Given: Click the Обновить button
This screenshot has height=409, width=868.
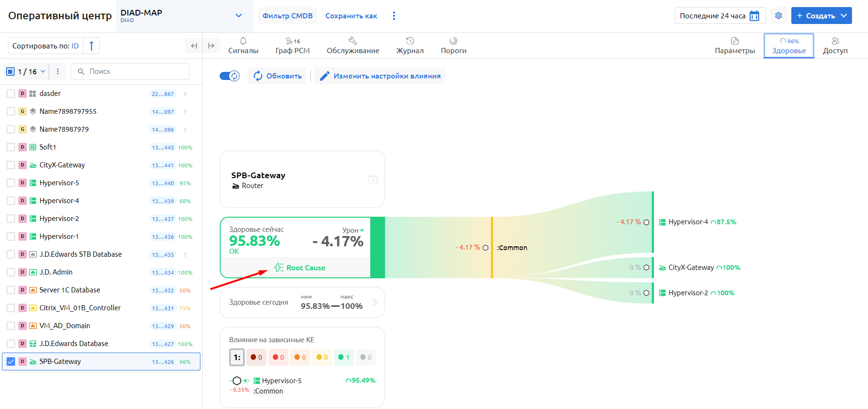Looking at the screenshot, I should pyautogui.click(x=277, y=76).
